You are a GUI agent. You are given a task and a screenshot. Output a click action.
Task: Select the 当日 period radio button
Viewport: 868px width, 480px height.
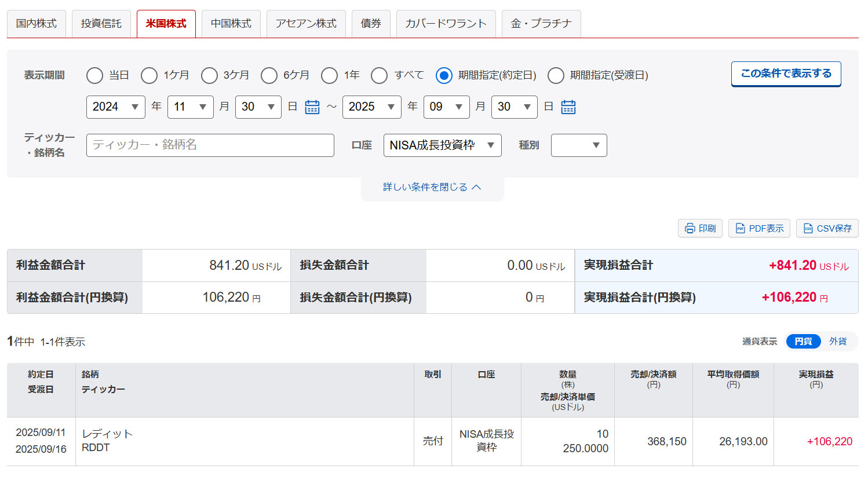94,75
